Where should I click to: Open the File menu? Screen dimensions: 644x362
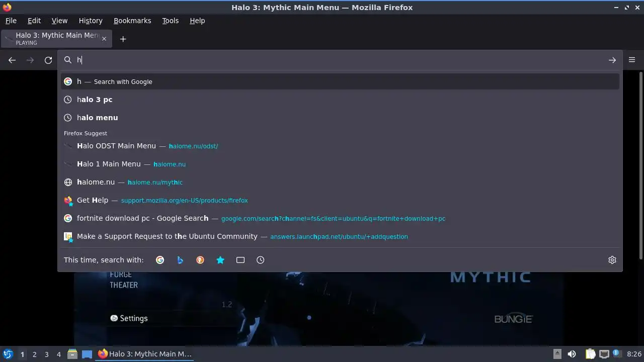tap(11, 21)
